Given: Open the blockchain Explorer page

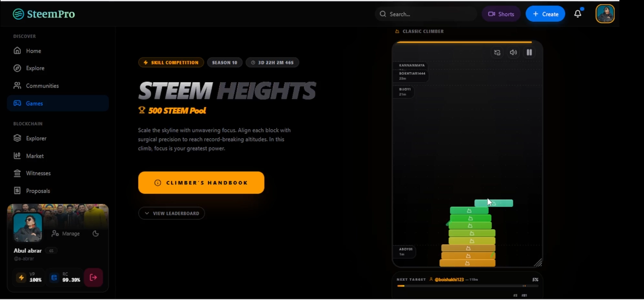Looking at the screenshot, I should (58, 138).
